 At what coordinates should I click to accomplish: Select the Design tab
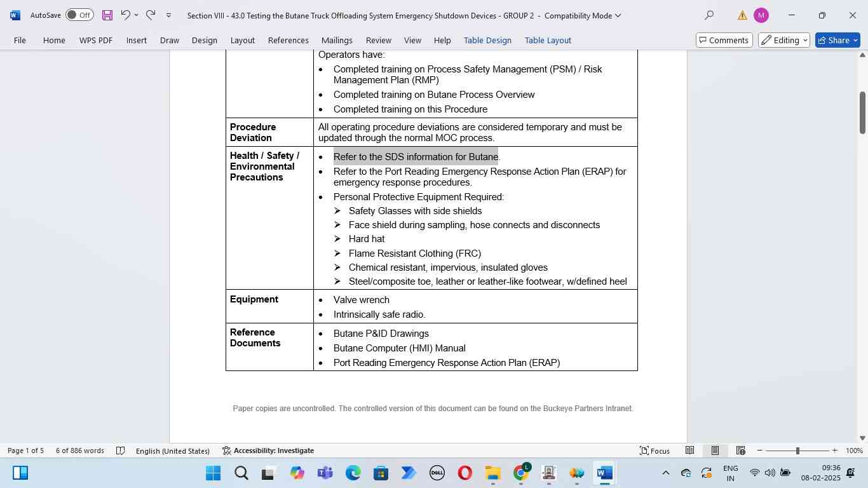205,40
